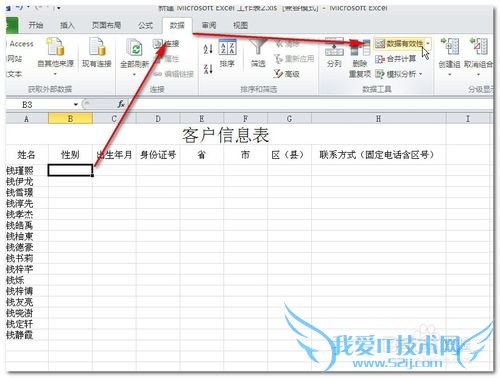Select column D header
Viewport: 500px width, 378px height.
158,119
